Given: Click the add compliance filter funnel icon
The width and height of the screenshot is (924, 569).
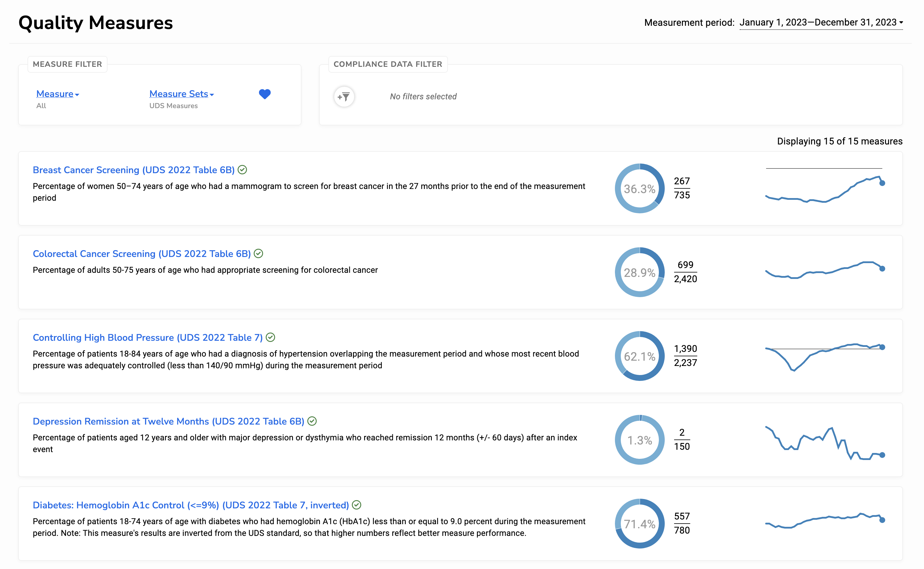Looking at the screenshot, I should [344, 97].
